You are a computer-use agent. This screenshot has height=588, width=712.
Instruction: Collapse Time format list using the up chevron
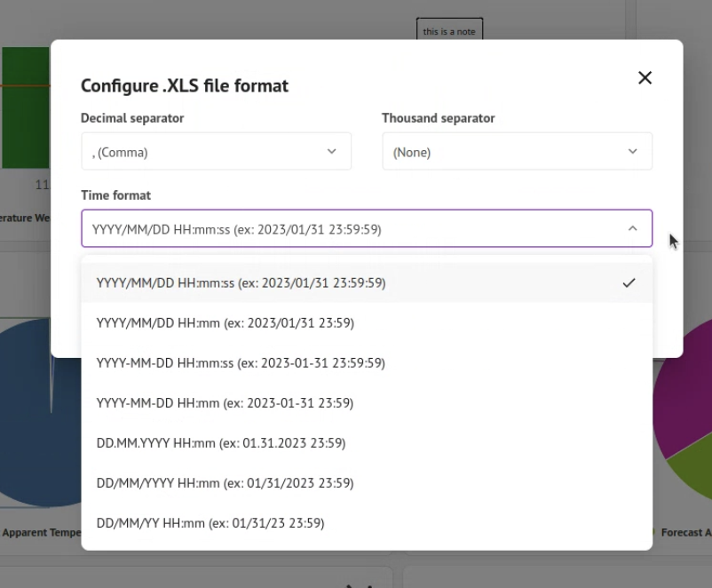coord(632,229)
